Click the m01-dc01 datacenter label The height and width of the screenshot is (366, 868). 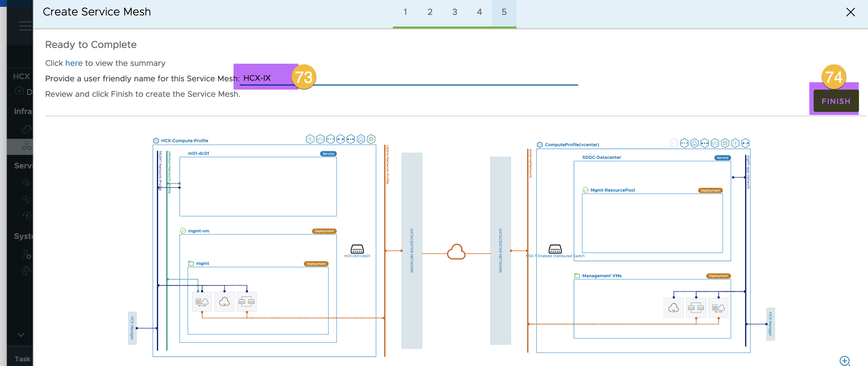click(199, 153)
